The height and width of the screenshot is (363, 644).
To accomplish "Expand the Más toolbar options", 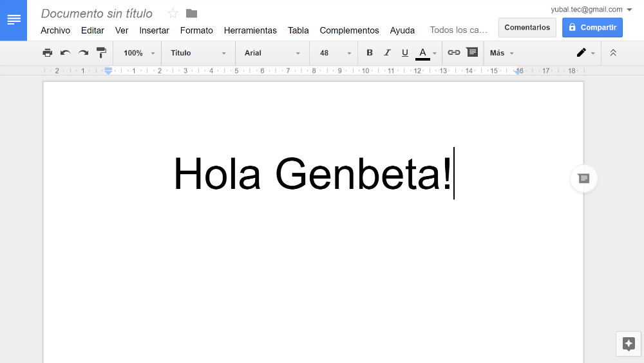I will [x=502, y=53].
